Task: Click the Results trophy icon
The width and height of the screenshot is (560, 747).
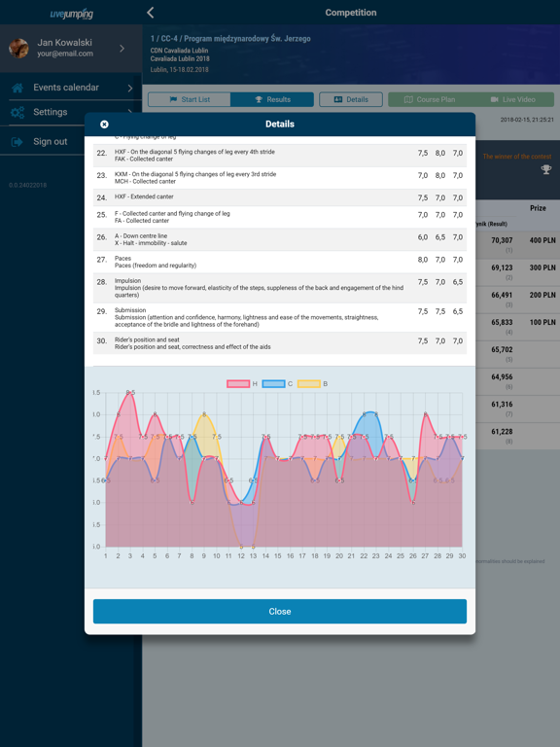Action: pyautogui.click(x=259, y=99)
